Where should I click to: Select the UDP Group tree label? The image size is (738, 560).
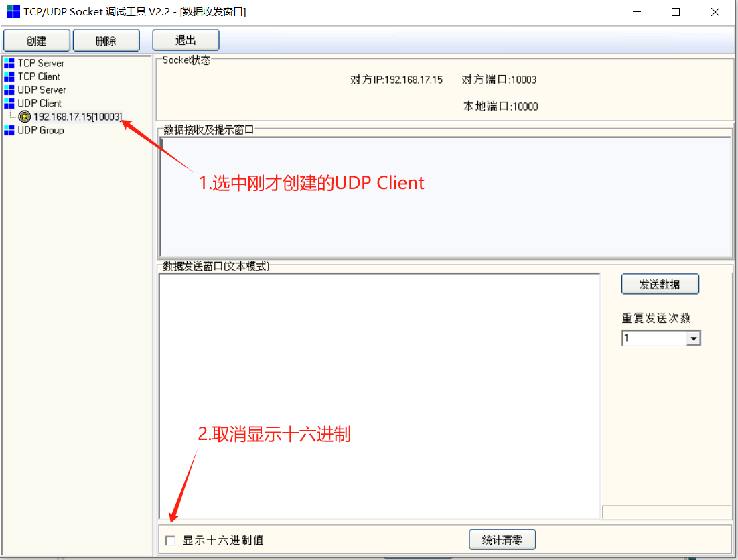pos(41,130)
